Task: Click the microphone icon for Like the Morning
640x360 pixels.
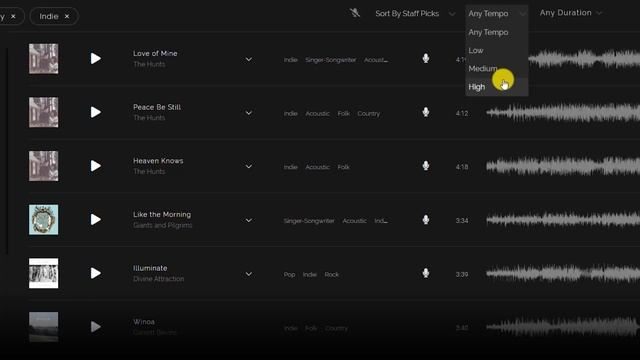Action: tap(426, 220)
